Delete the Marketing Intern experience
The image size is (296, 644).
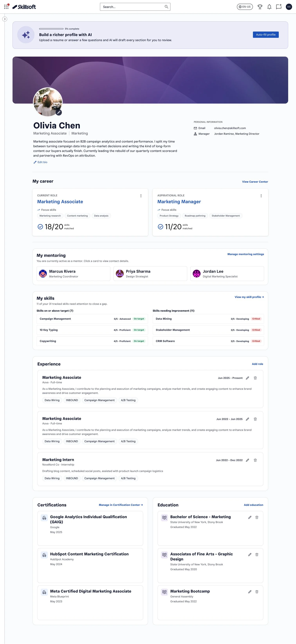point(255,460)
